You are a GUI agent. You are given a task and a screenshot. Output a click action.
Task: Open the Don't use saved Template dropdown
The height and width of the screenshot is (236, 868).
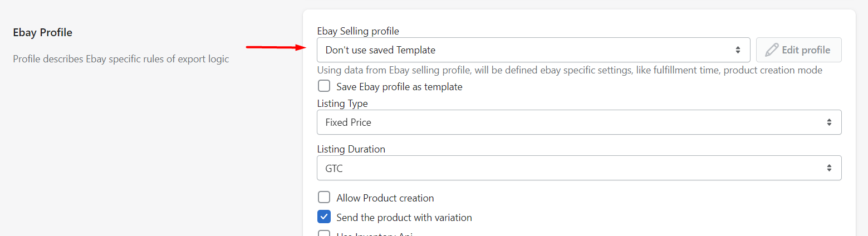[533, 50]
